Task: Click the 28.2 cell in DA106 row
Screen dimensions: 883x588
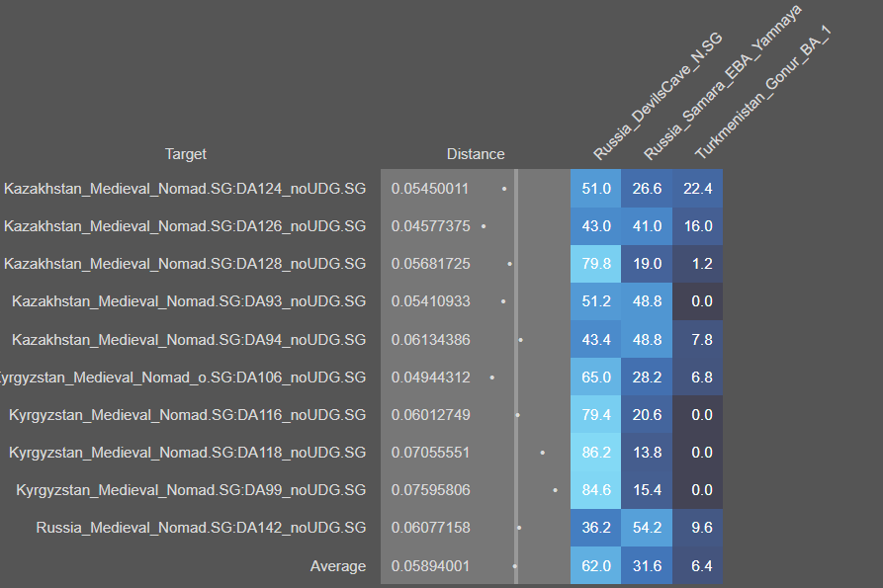Action: tap(647, 378)
